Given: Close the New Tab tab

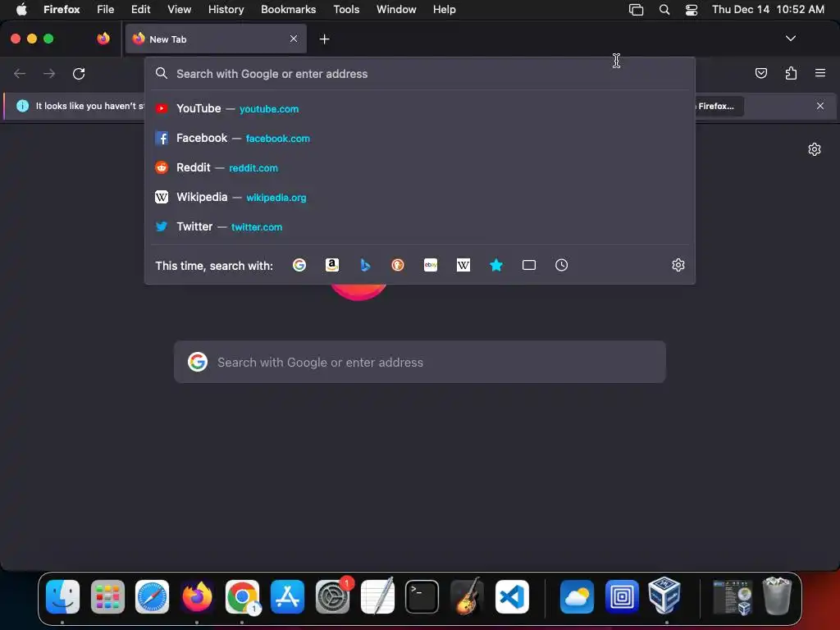Looking at the screenshot, I should (x=294, y=39).
